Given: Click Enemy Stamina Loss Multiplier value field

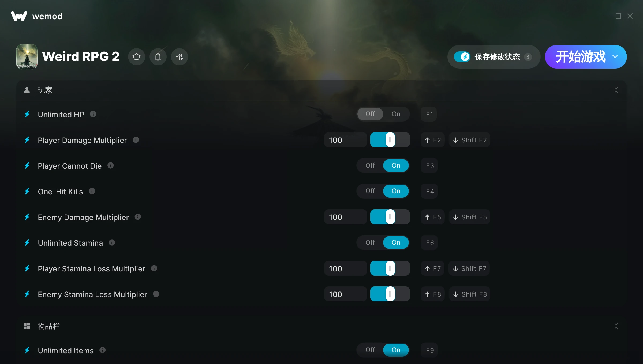Looking at the screenshot, I should 345,294.
